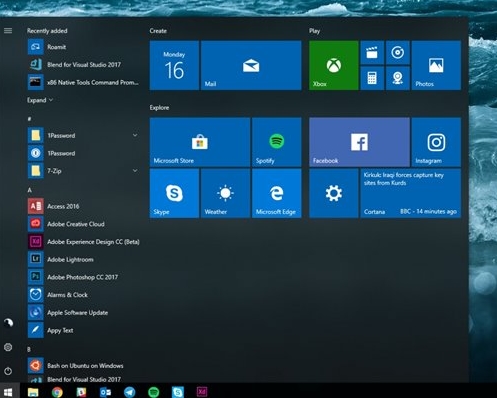497x398 pixels.
Task: Expand the Recently added list
Action: coord(40,100)
